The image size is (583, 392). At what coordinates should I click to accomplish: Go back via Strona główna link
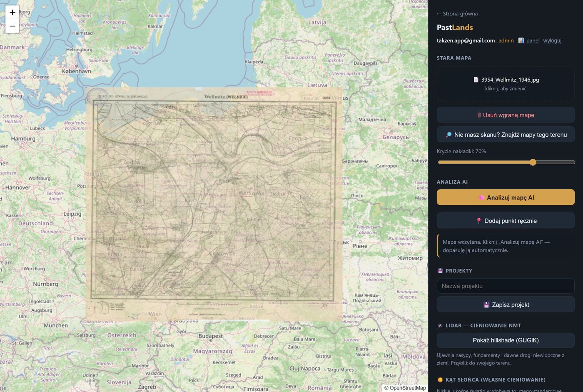[457, 14]
